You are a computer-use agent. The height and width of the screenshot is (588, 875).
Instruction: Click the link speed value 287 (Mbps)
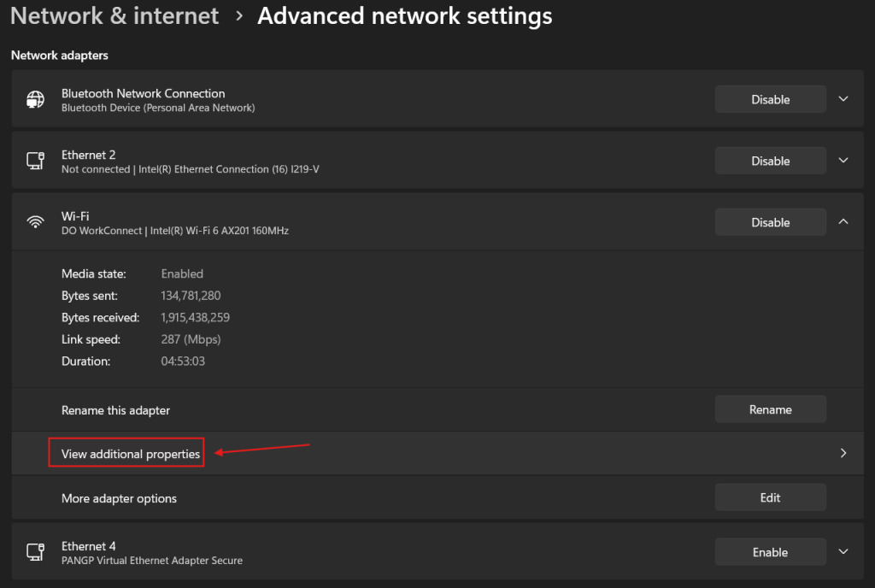(191, 339)
